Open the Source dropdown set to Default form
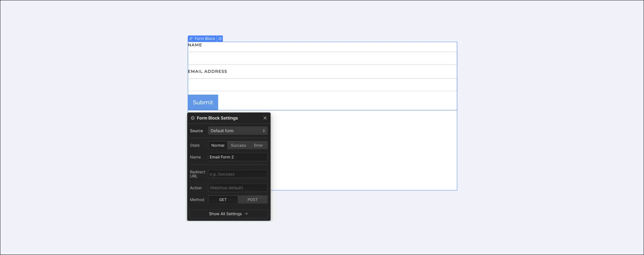 (238, 131)
